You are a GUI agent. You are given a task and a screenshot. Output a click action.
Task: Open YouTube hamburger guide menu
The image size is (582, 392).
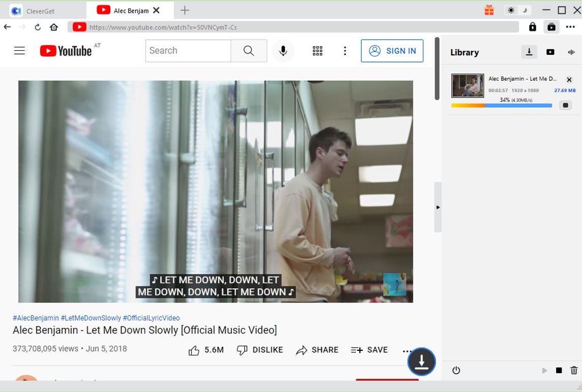click(19, 50)
